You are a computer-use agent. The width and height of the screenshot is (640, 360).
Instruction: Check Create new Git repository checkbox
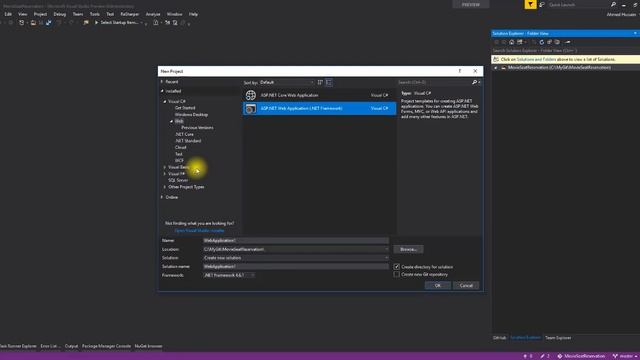(396, 274)
